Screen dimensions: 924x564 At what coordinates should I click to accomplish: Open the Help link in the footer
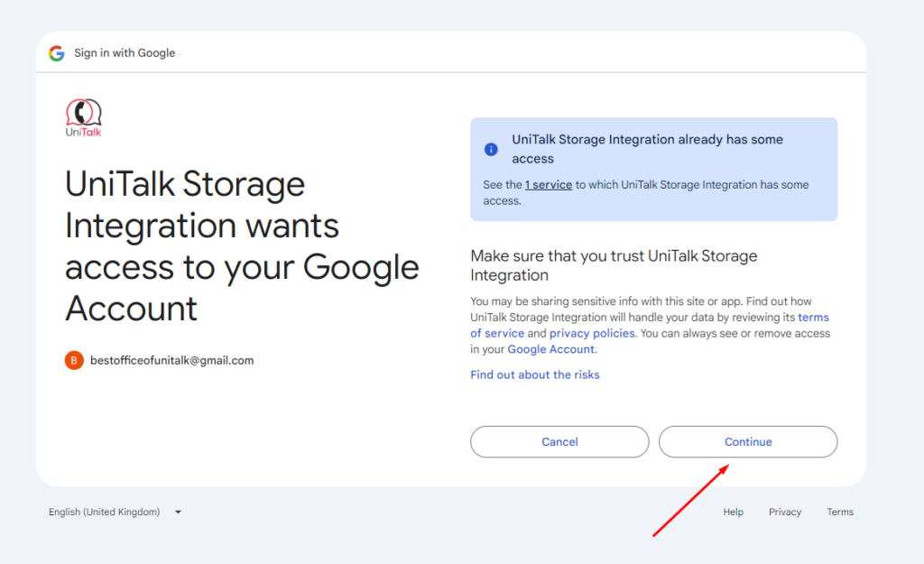tap(734, 513)
